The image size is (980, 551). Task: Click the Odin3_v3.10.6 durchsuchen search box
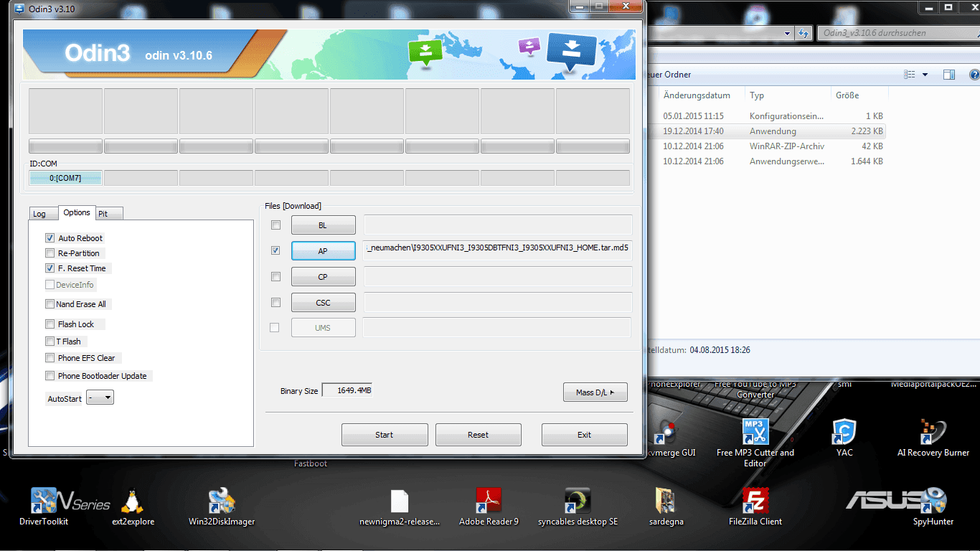tap(898, 33)
